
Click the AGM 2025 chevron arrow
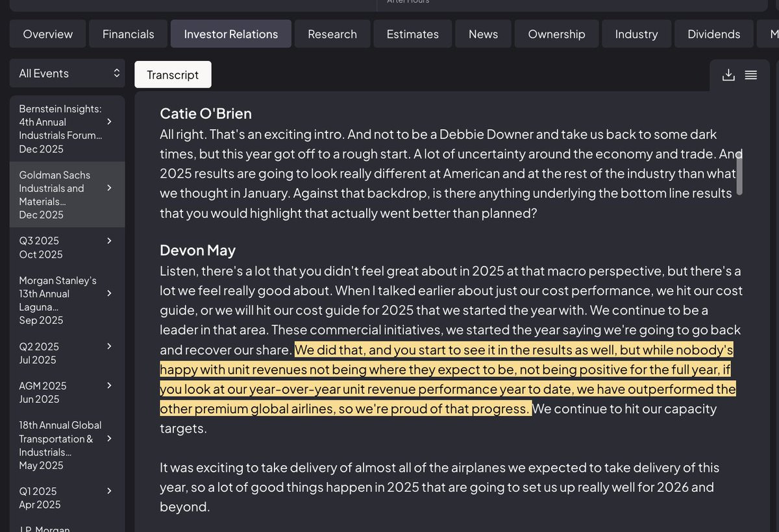[109, 385]
